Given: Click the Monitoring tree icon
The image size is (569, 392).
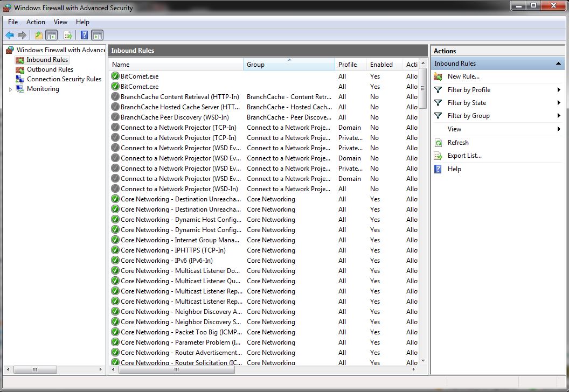Looking at the screenshot, I should point(19,89).
